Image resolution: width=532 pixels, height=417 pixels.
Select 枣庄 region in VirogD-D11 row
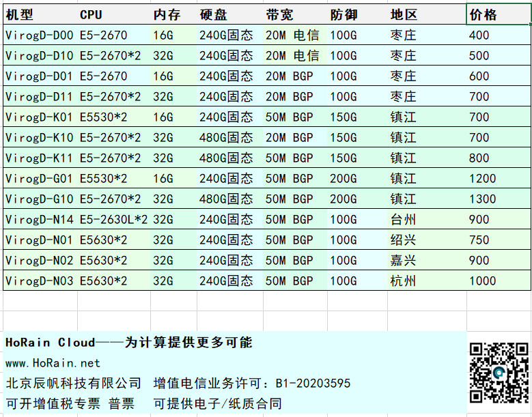(x=427, y=96)
